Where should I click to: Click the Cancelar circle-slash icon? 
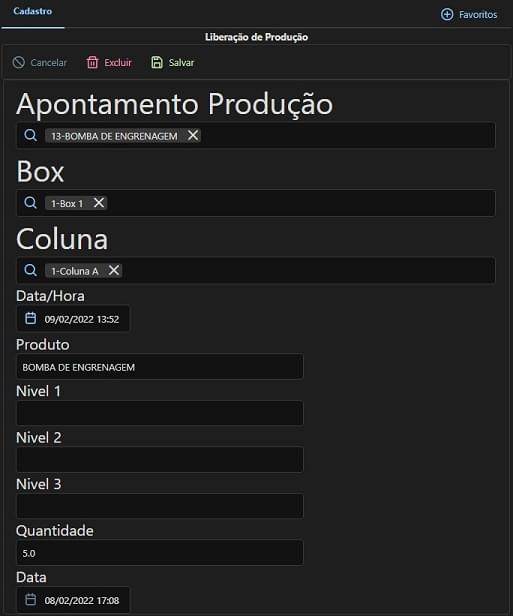tap(18, 62)
